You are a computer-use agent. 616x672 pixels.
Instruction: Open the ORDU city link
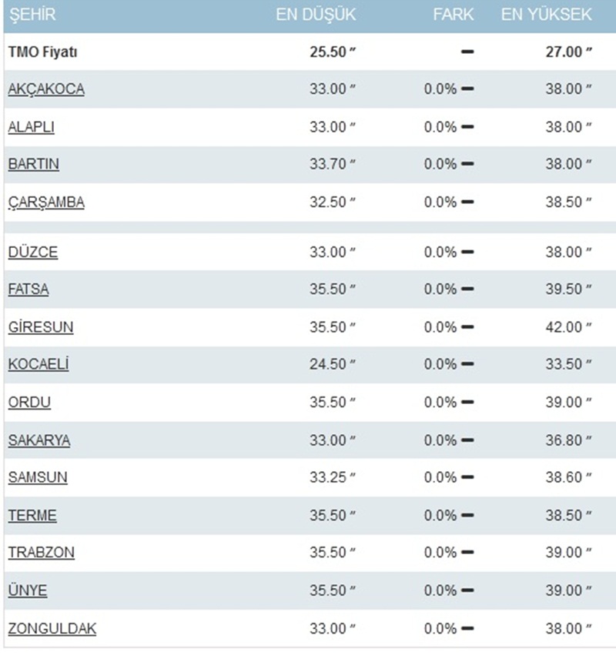(x=29, y=402)
